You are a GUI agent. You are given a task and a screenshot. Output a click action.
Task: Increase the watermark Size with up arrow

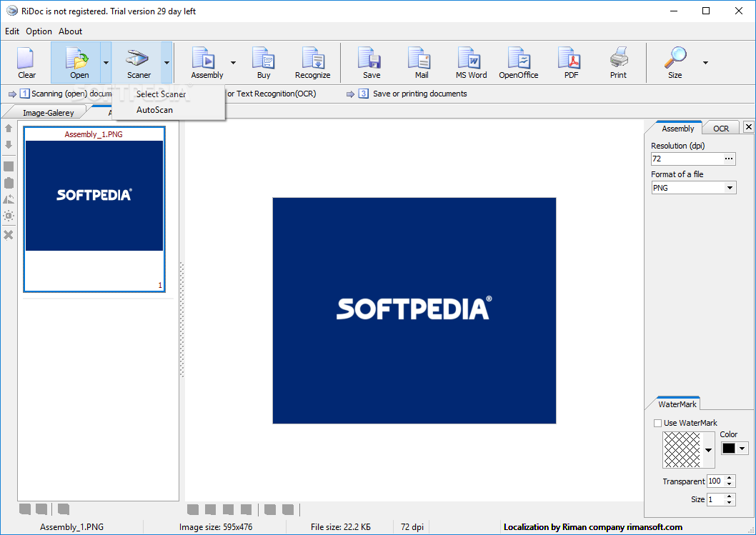730,496
